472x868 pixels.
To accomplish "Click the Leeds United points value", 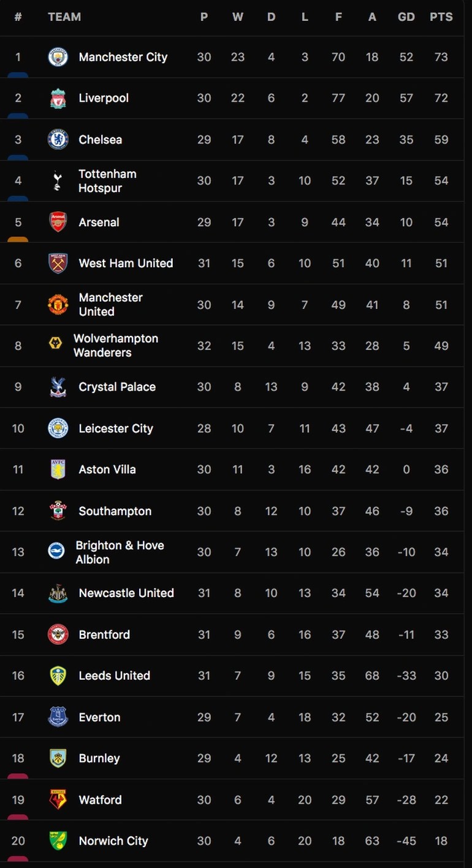I will pyautogui.click(x=441, y=676).
